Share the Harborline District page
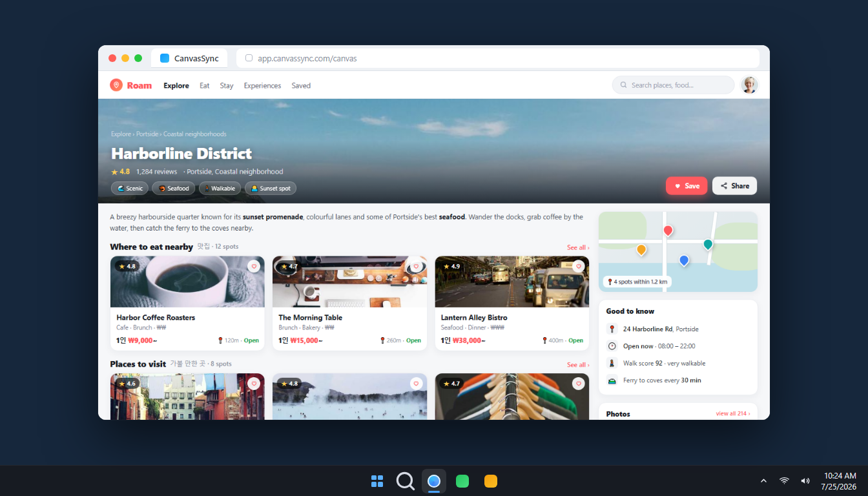The height and width of the screenshot is (496, 868). click(734, 186)
